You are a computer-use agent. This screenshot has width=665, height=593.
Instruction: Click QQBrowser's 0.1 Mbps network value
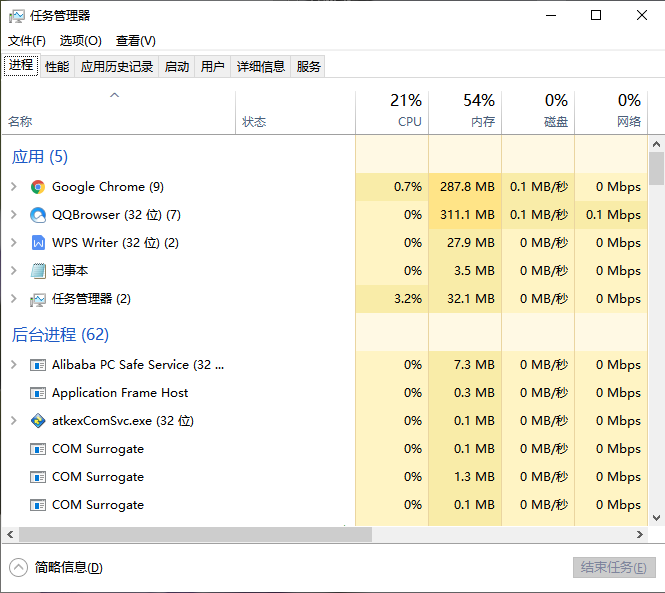pos(613,215)
